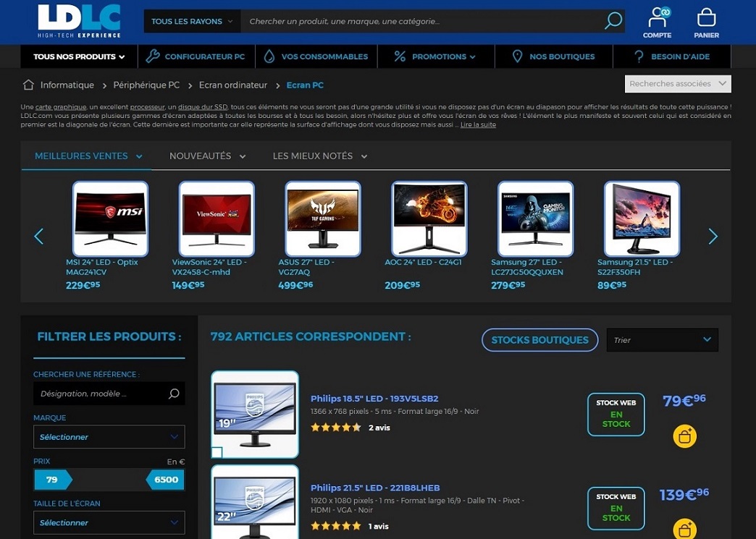This screenshot has width=756, height=539.
Task: Click the question mark icon for Besoin d'aide
Action: coord(639,56)
